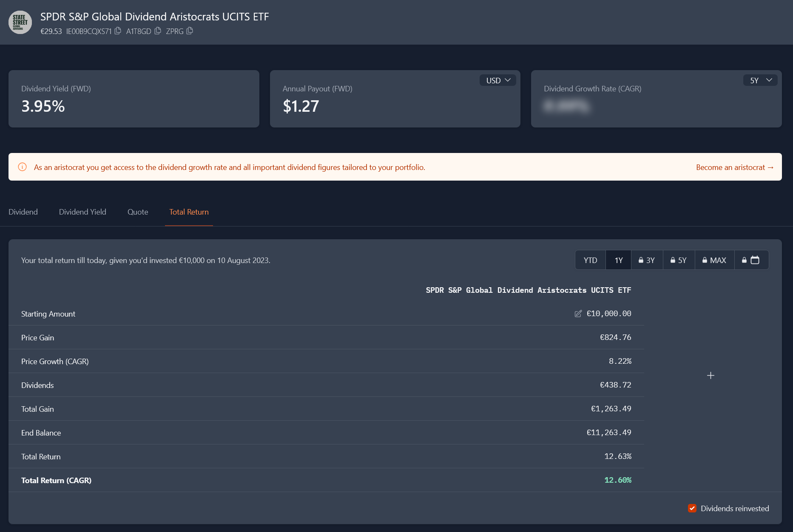Click the info icon in the aristocrat banner
The width and height of the screenshot is (793, 532).
tap(23, 167)
